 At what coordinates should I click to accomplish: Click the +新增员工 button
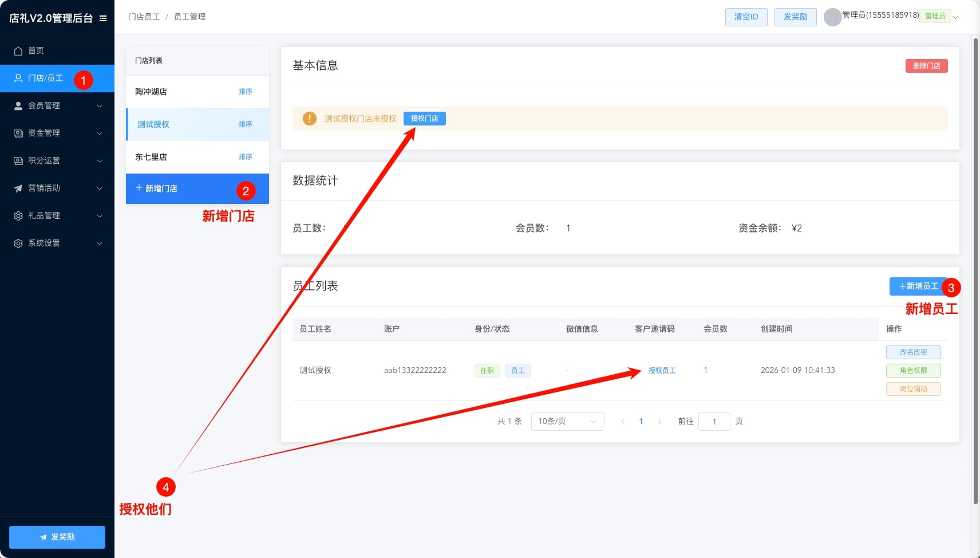(918, 286)
